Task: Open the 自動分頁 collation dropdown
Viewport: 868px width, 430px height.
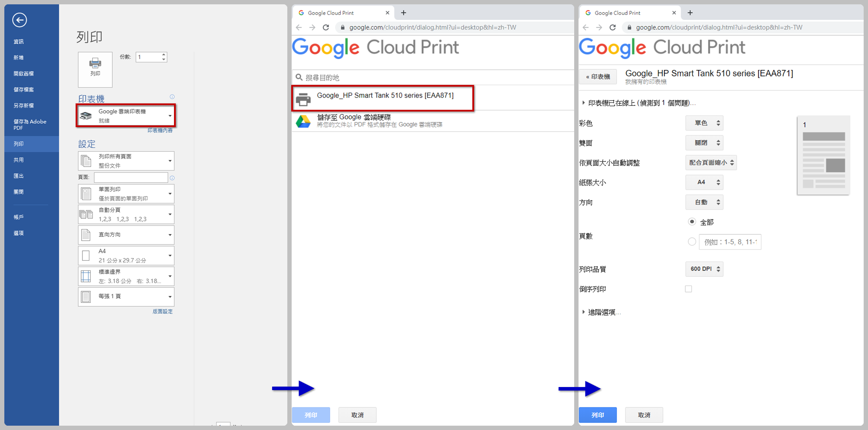Action: [x=126, y=214]
